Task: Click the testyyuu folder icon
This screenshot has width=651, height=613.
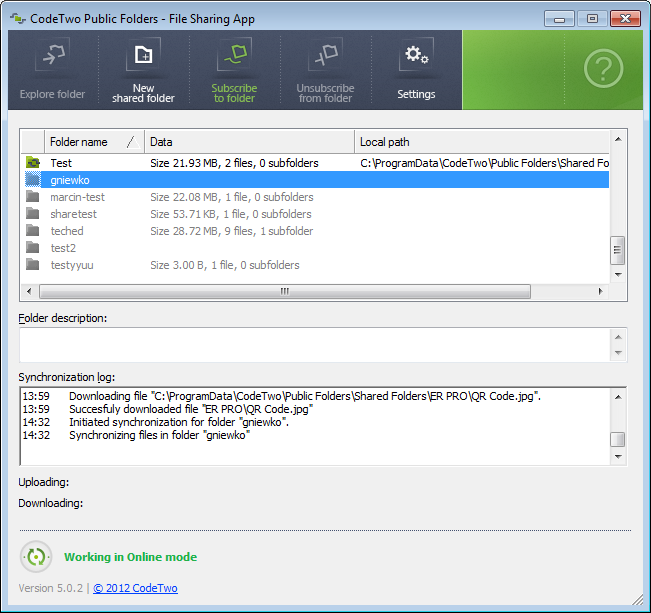Action: pyautogui.click(x=33, y=265)
